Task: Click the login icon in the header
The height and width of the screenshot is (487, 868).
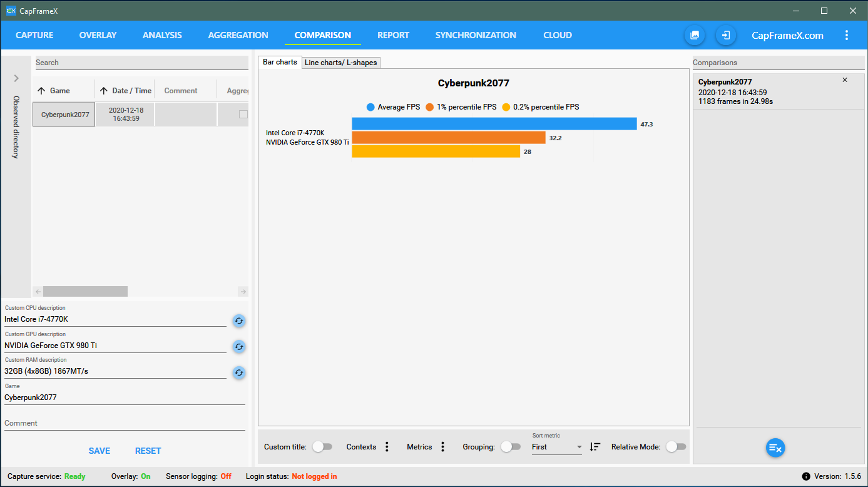Action: coord(726,35)
